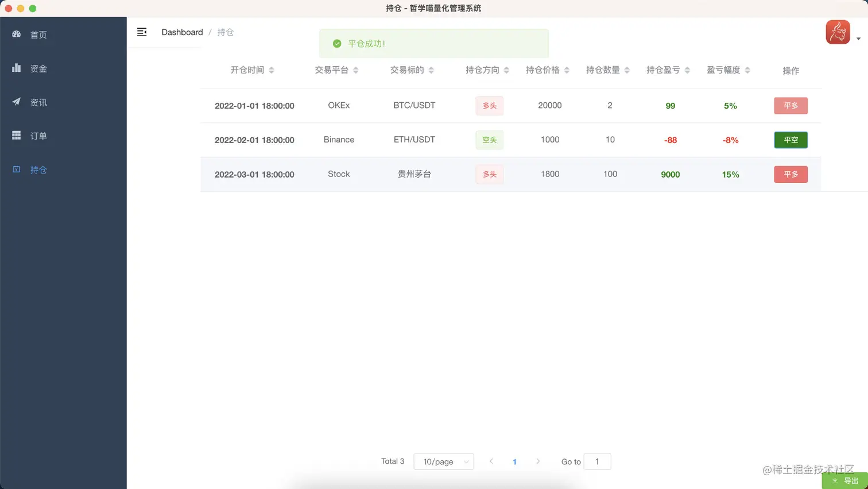This screenshot has height=489, width=868.
Task: Toggle the sidebar collapse hamburger icon
Action: [x=142, y=32]
